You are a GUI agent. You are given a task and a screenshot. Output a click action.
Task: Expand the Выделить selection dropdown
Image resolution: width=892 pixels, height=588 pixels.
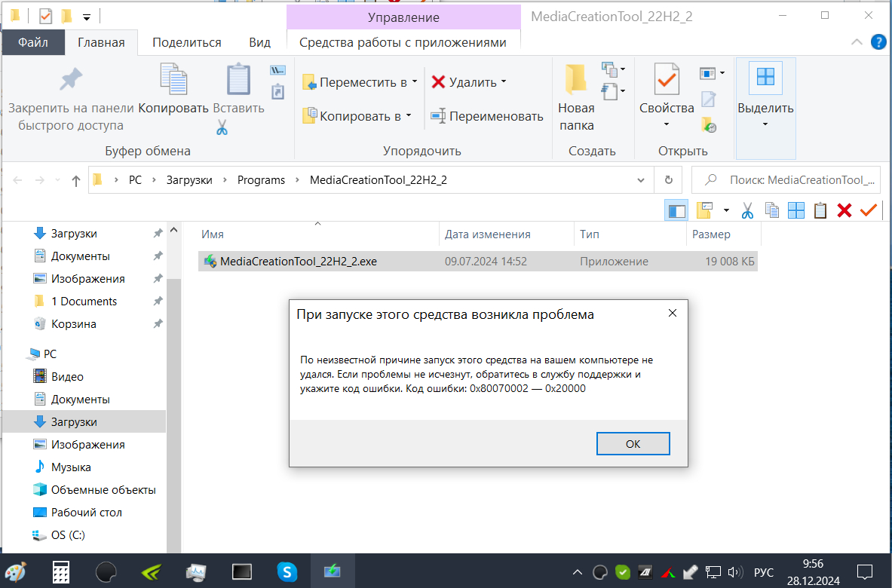pos(765,124)
